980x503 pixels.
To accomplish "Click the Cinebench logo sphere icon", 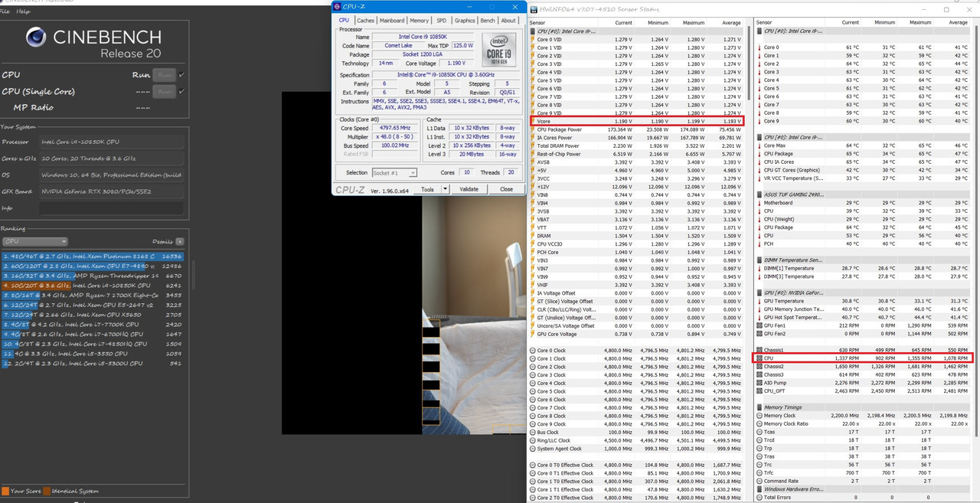I will (36, 38).
